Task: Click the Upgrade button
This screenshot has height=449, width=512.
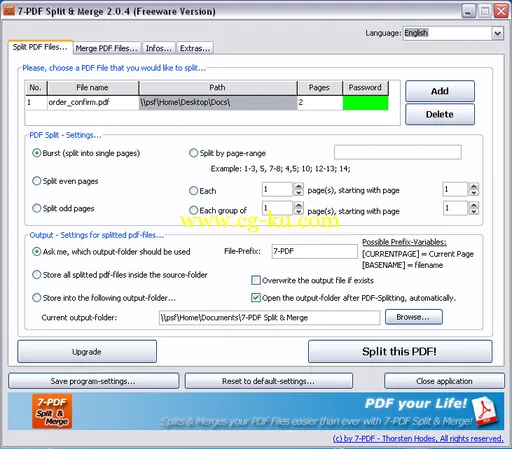Action: (x=87, y=352)
